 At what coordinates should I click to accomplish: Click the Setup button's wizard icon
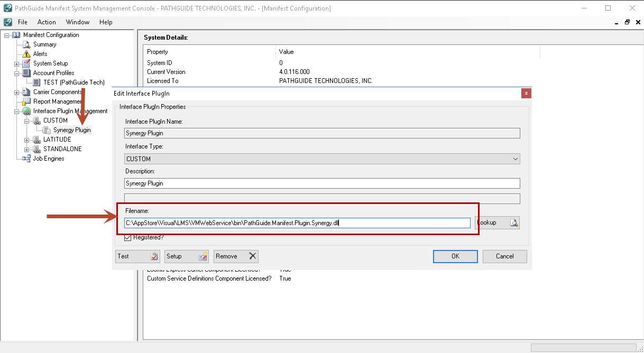[x=203, y=256]
